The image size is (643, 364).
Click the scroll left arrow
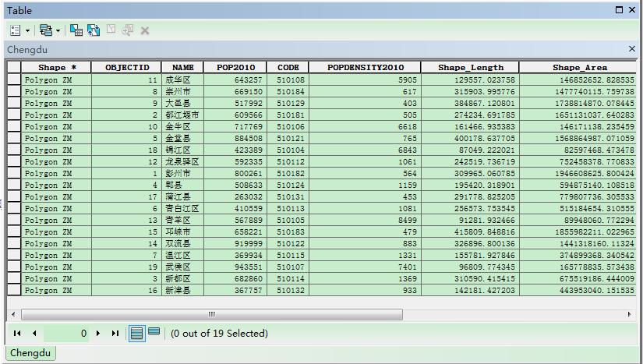[13, 314]
